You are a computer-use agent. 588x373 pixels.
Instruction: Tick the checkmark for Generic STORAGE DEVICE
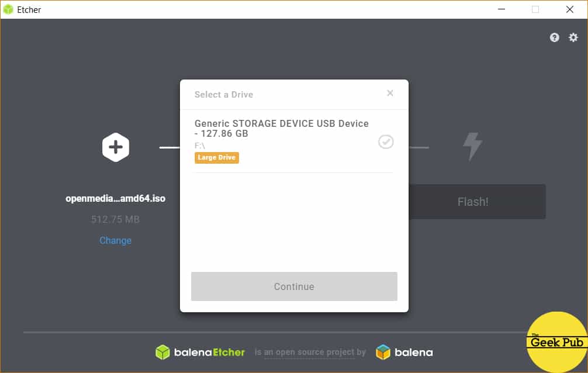pos(386,142)
